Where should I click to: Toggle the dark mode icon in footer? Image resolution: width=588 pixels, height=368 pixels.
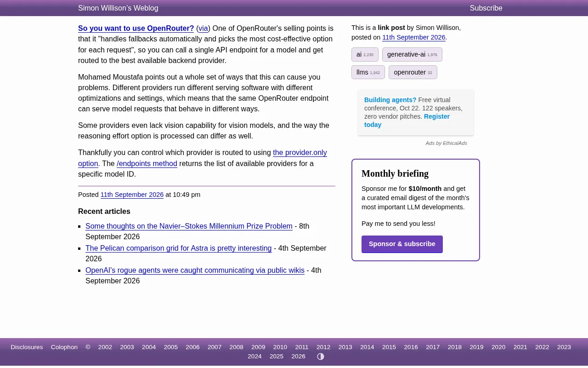[321, 356]
